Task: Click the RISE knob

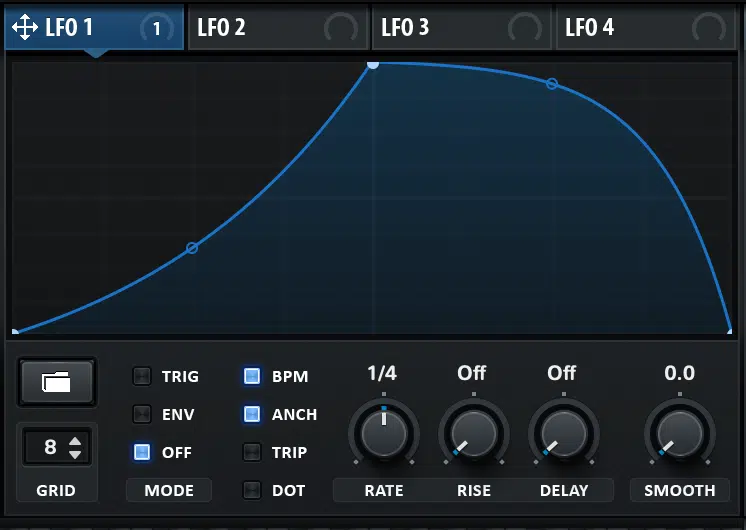Action: [x=474, y=433]
